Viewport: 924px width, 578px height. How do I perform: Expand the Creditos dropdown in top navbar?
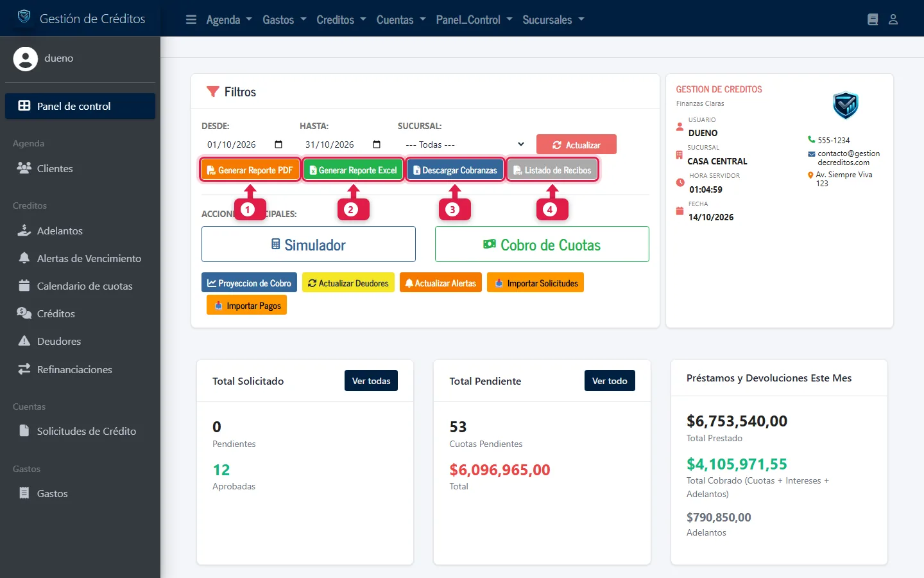coord(341,19)
